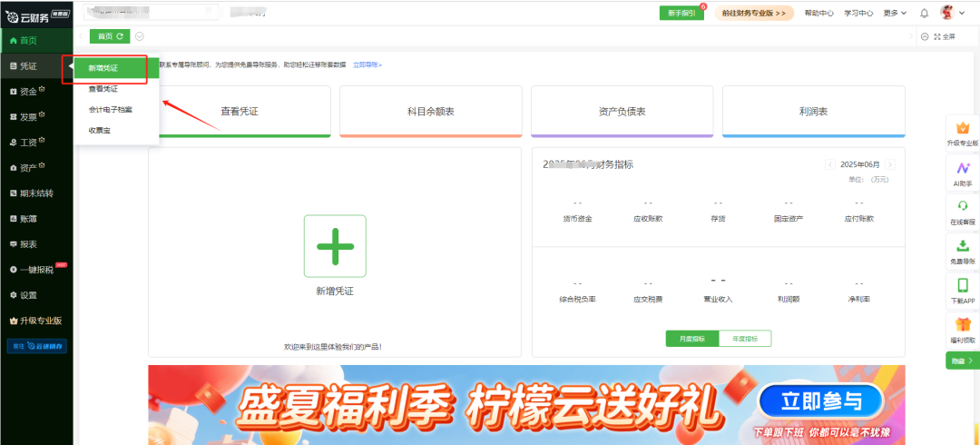
Task: Open 帮助中心 link
Action: click(818, 13)
